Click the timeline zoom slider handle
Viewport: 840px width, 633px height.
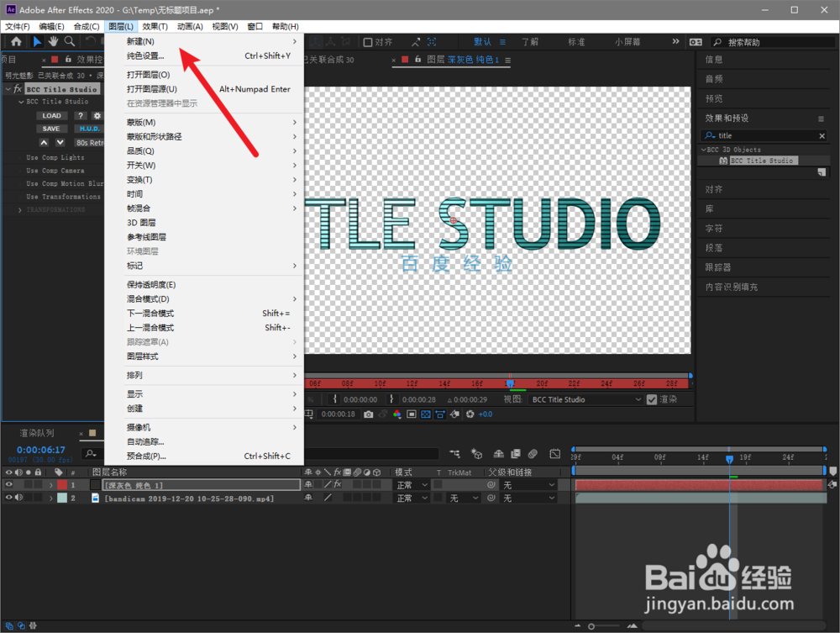591,626
